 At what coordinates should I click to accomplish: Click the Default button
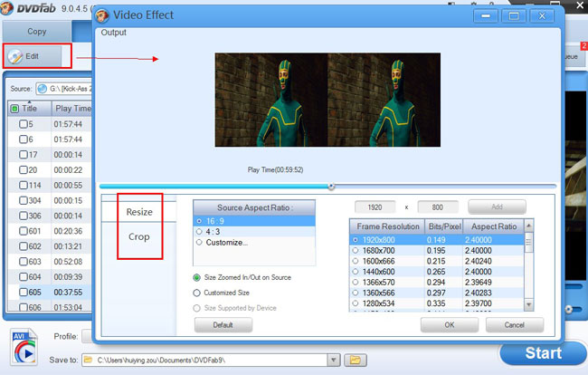(223, 325)
